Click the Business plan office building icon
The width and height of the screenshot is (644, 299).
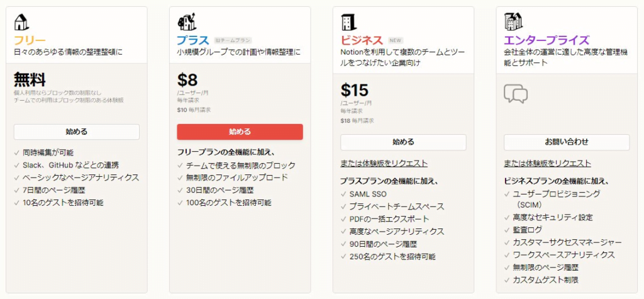pos(349,22)
